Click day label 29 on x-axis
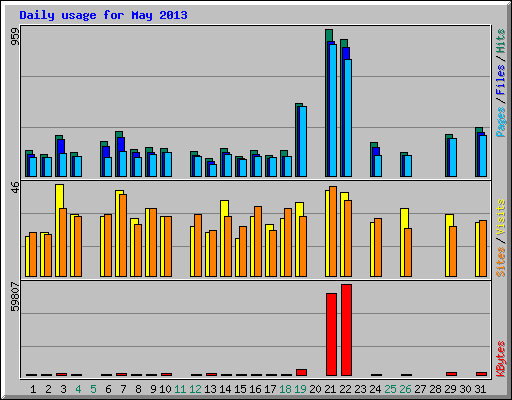This screenshot has width=512, height=400. (x=450, y=389)
